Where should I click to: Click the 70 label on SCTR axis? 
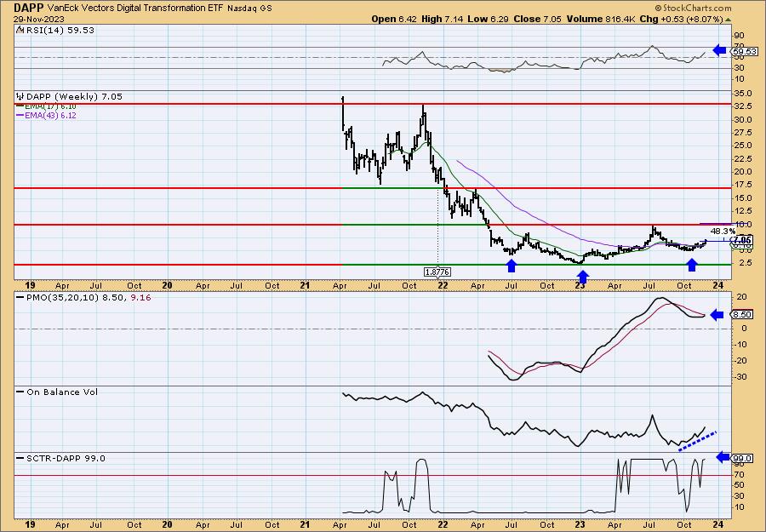[x=739, y=474]
